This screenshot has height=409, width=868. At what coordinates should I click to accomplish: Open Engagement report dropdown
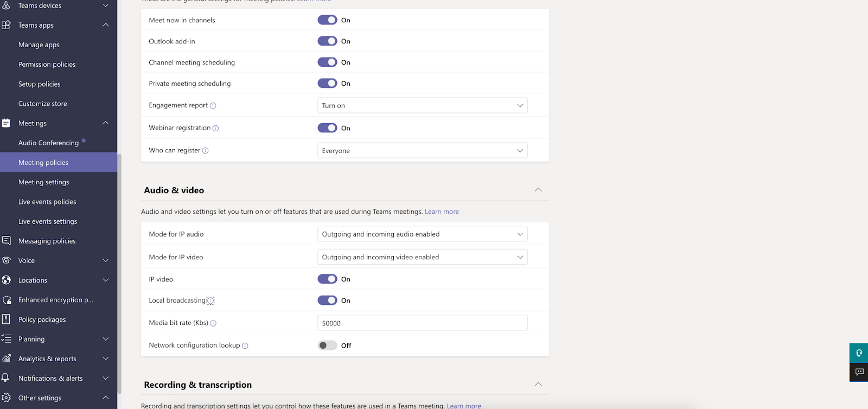click(422, 106)
